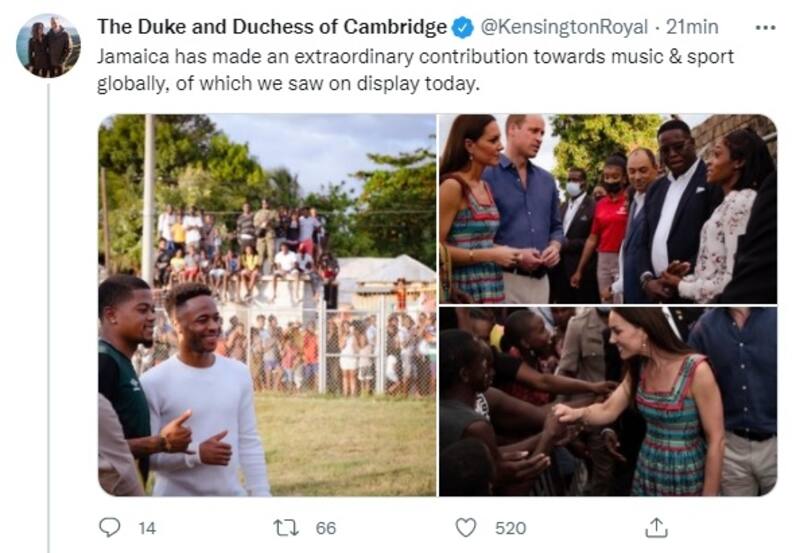Open the three-dot more options menu
Image resolution: width=800 pixels, height=553 pixels.
(x=765, y=27)
